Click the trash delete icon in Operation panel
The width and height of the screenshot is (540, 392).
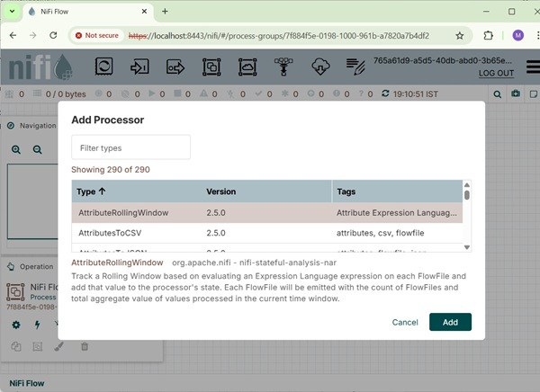pos(85,346)
